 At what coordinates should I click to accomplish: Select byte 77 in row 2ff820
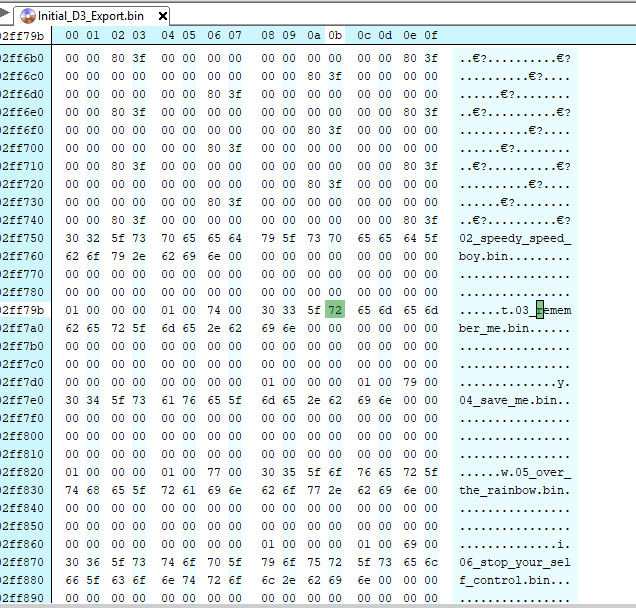[214, 472]
